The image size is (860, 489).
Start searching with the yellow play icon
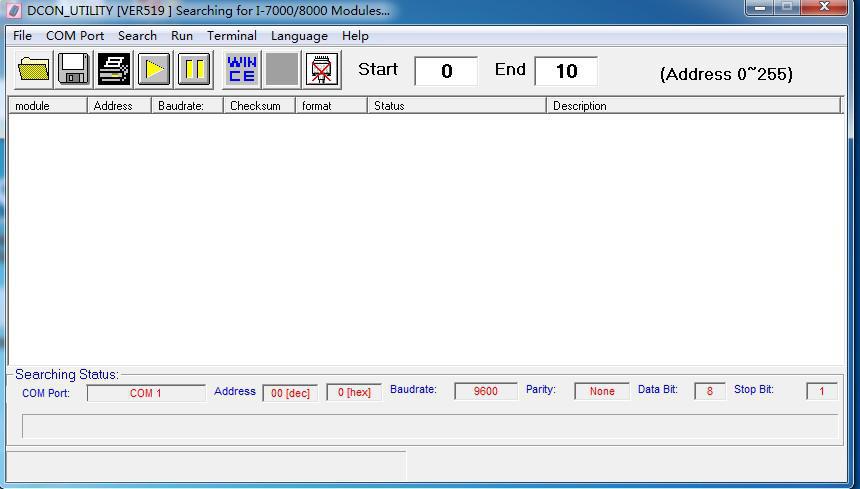click(x=154, y=70)
